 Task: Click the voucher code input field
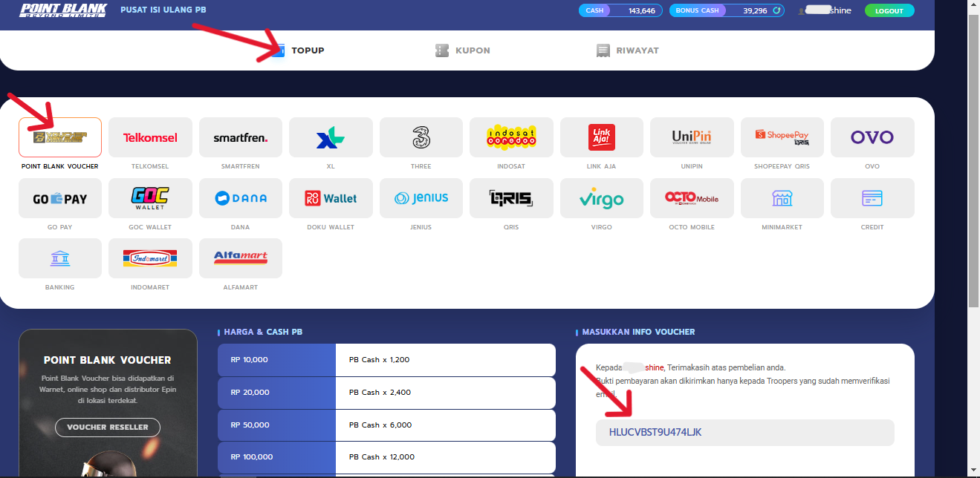[744, 432]
